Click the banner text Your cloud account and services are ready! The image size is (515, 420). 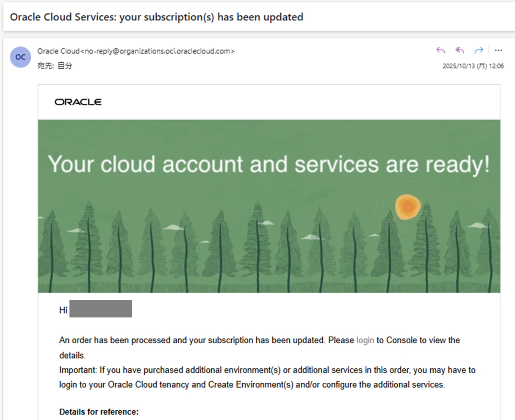[269, 164]
